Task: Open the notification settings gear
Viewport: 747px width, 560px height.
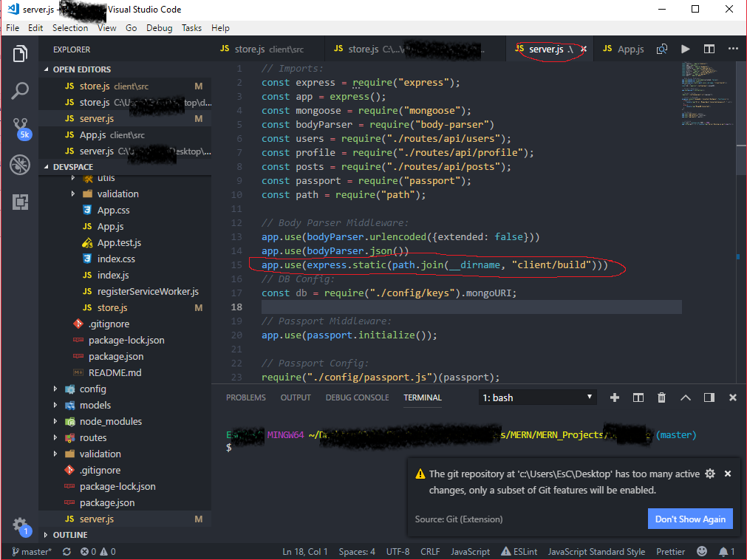Action: coord(710,474)
